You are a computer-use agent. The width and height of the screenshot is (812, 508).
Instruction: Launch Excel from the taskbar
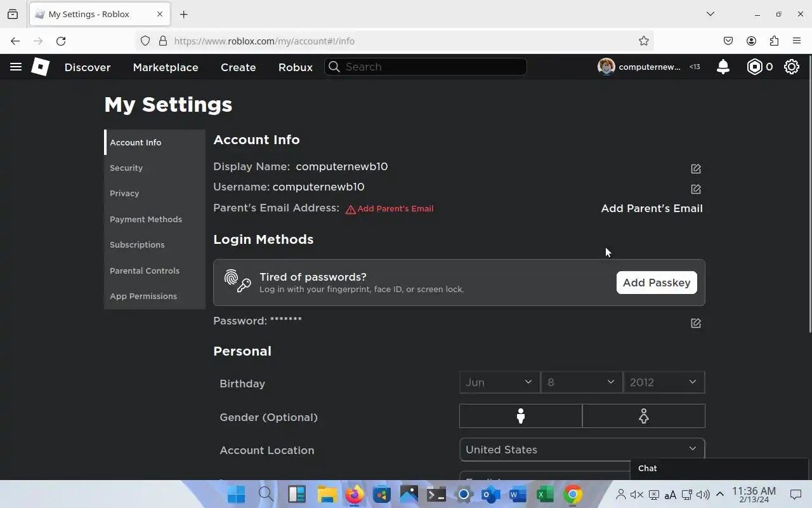click(x=545, y=494)
